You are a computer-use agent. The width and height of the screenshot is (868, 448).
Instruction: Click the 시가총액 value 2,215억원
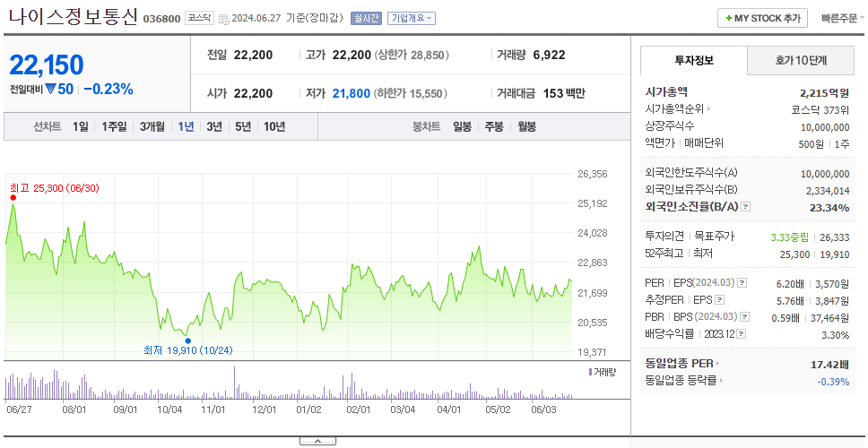[825, 93]
